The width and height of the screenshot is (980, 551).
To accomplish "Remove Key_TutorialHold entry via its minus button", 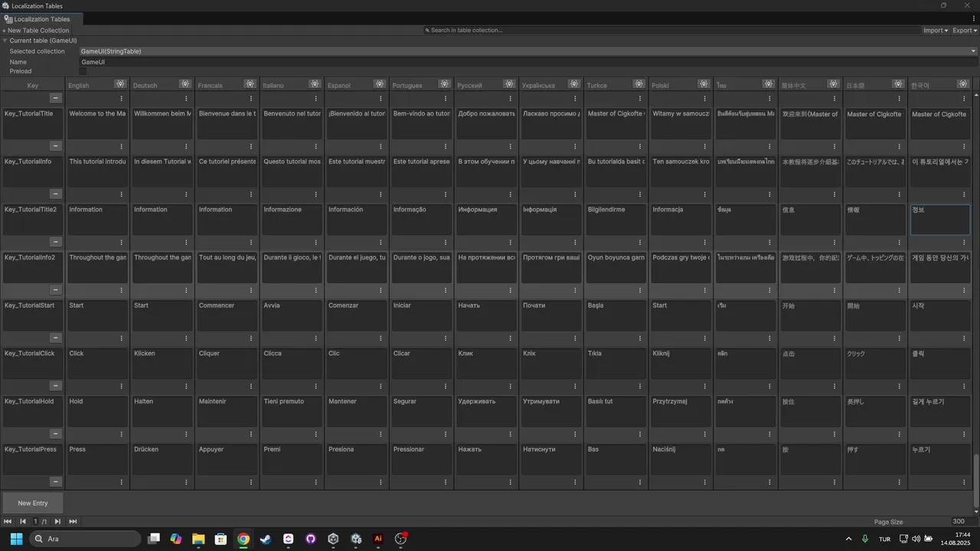I will 55,433.
